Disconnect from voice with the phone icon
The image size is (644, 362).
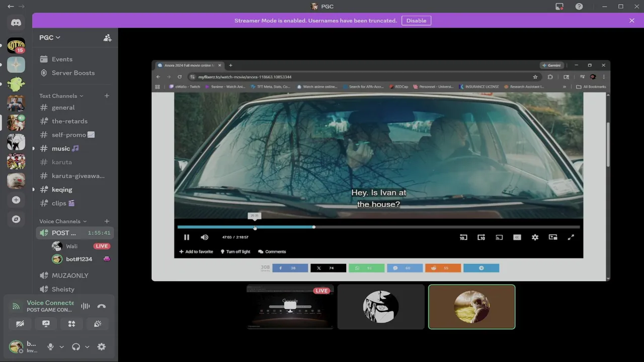(102, 306)
